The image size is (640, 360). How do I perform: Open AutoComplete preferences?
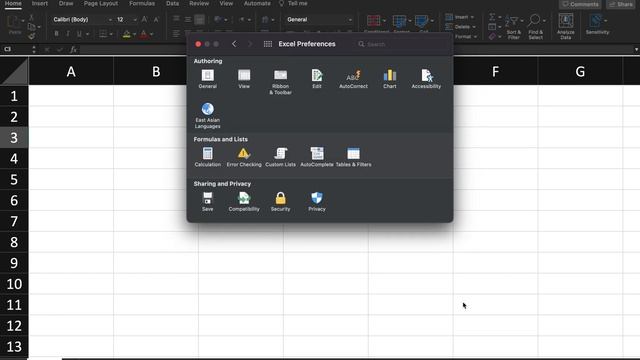pyautogui.click(x=317, y=157)
